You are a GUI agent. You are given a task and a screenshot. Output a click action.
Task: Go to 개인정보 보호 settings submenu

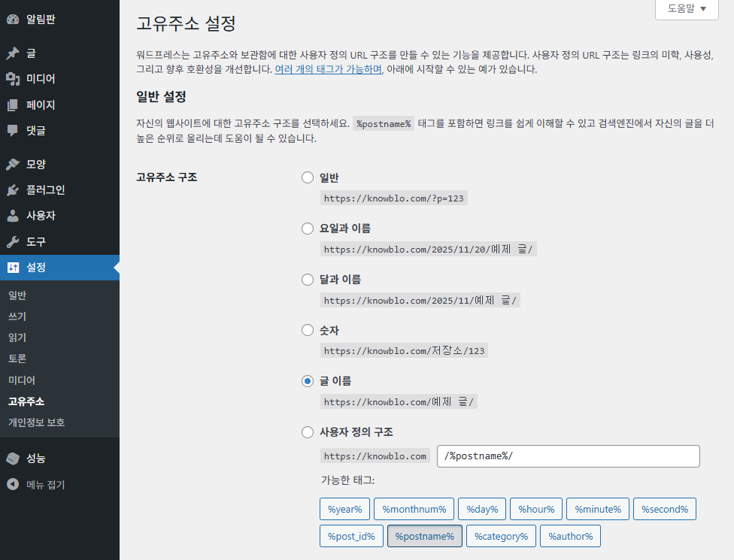point(36,422)
